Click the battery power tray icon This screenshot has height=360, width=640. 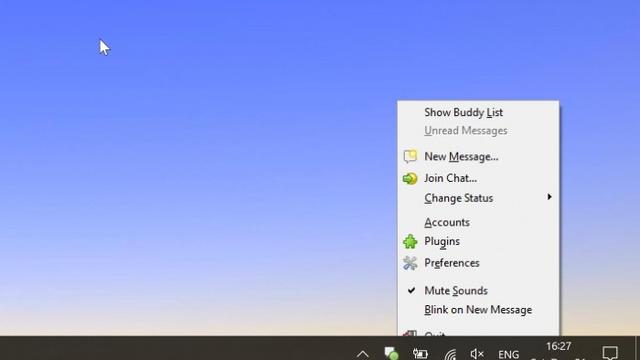(420, 354)
